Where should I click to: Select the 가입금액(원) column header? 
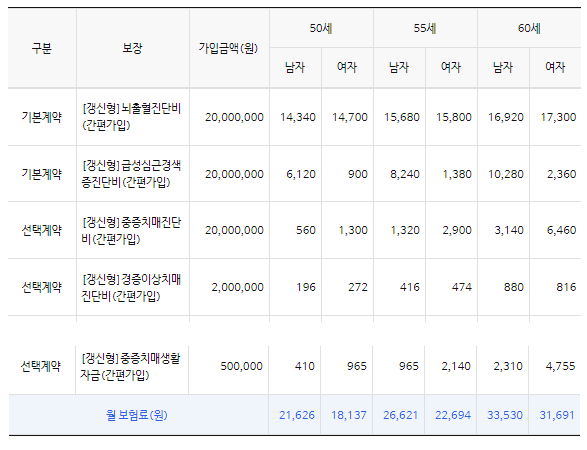coord(228,48)
